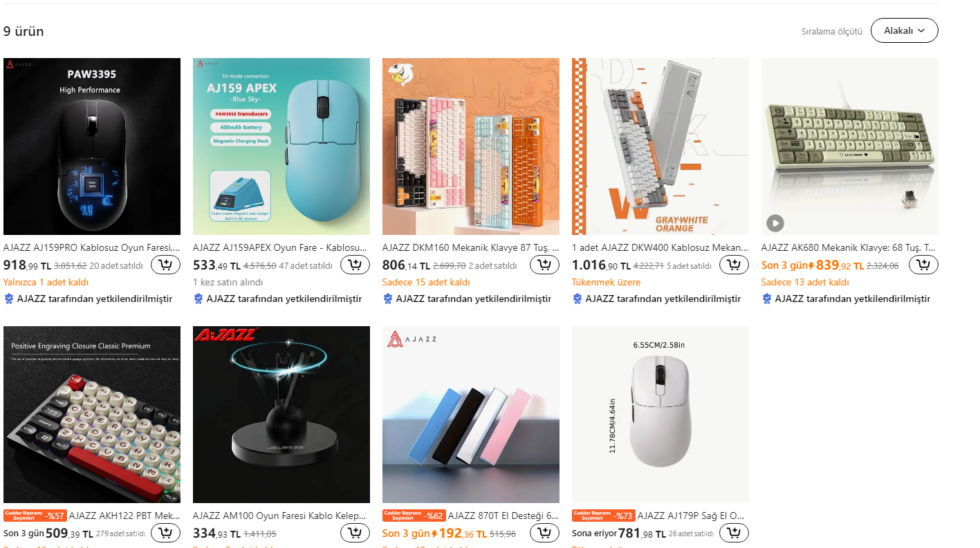Add AJ179P white mouse to cart
This screenshot has height=548, width=980.
pyautogui.click(x=734, y=533)
